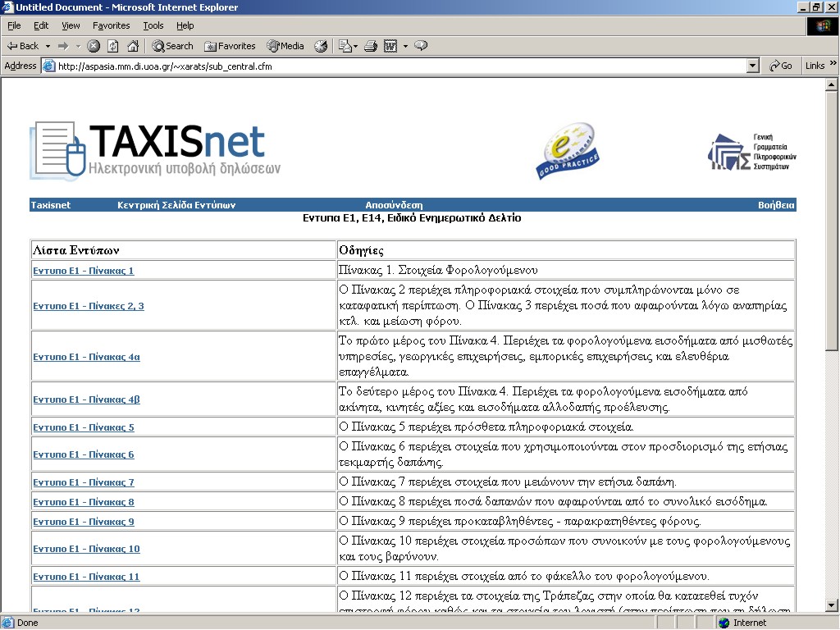Go to Κεντρική Σελίδα Εντύπων

pos(176,205)
